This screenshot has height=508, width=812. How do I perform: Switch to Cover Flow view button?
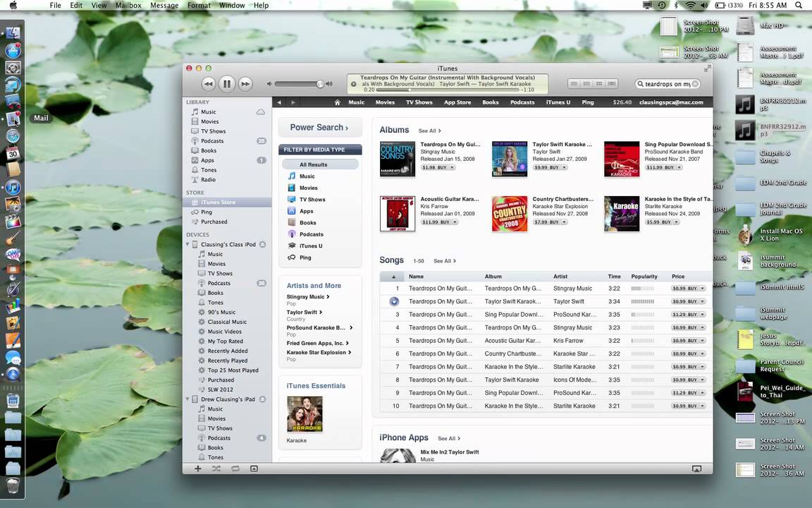click(x=612, y=83)
